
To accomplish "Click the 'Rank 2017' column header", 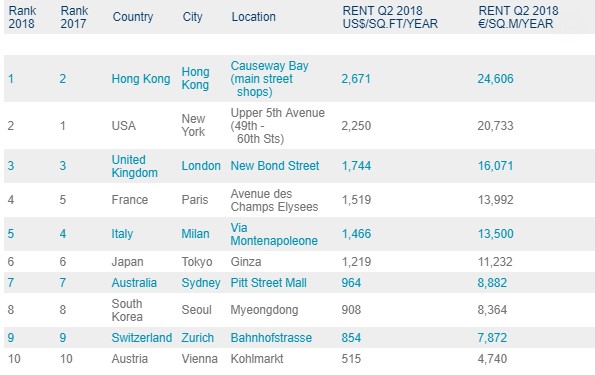I will [74, 17].
